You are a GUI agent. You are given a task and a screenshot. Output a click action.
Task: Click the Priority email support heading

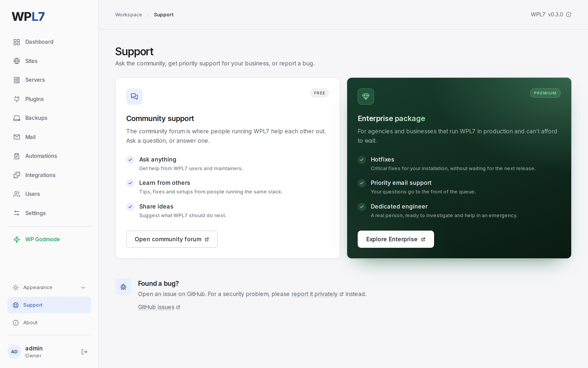coord(401,183)
